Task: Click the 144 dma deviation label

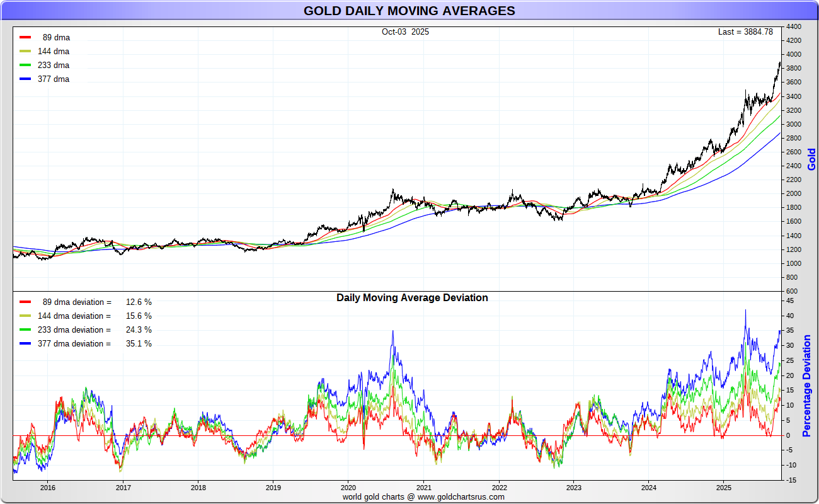Action: tap(74, 316)
